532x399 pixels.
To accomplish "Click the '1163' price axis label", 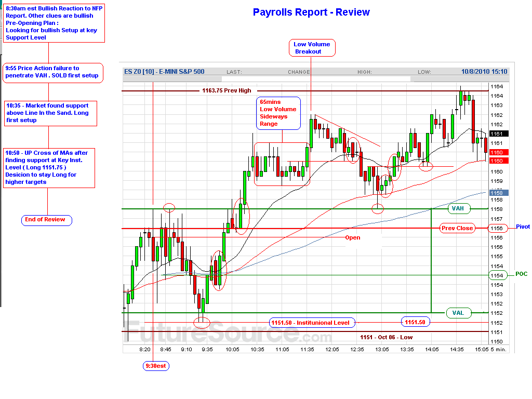I will (496, 105).
